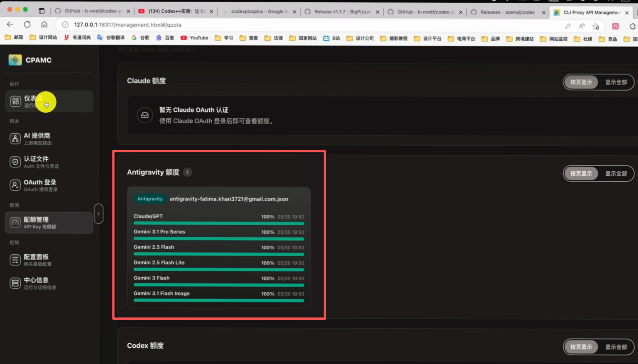
Task: Open 认证文件 auth files section
Action: point(49,162)
